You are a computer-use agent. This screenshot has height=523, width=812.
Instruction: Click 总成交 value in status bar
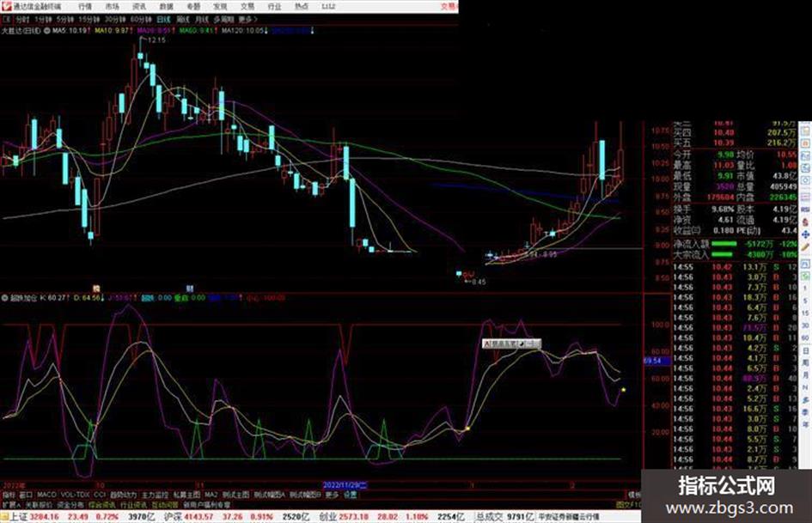pyautogui.click(x=520, y=517)
